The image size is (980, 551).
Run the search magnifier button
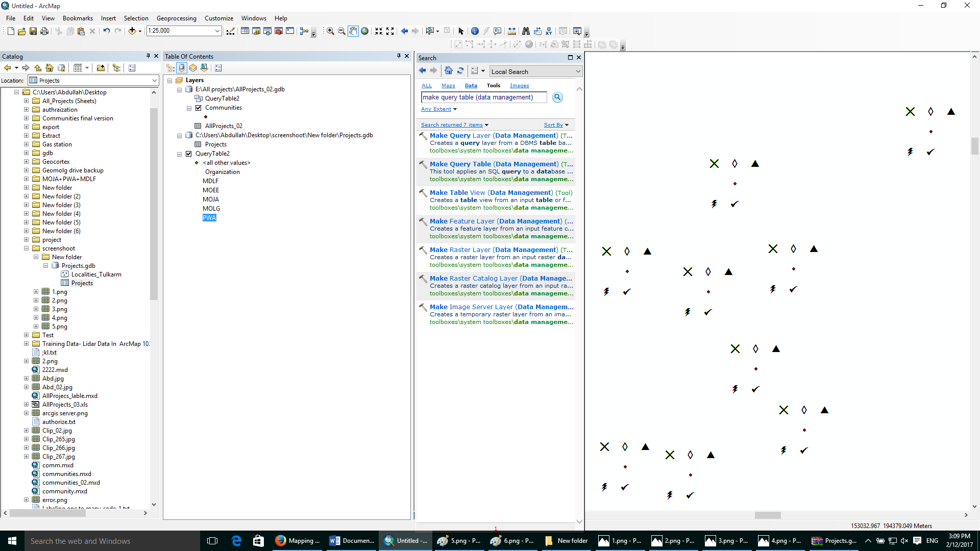click(557, 97)
